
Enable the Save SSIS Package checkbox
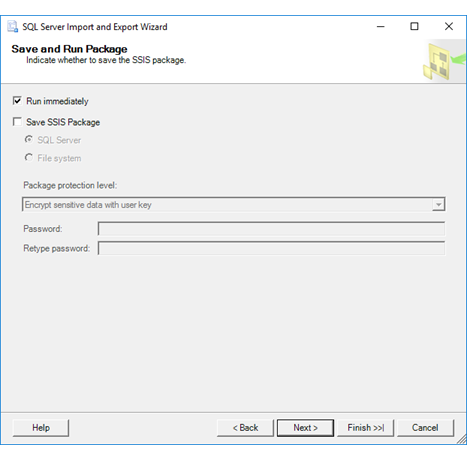pyautogui.click(x=17, y=121)
